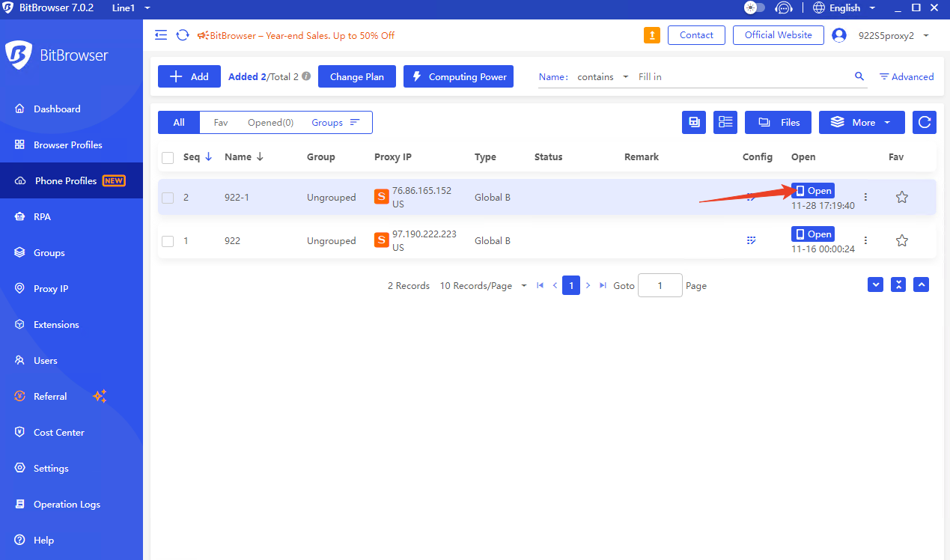This screenshot has width=950, height=560.
Task: Check the box for profile 922-1
Action: pyautogui.click(x=168, y=198)
